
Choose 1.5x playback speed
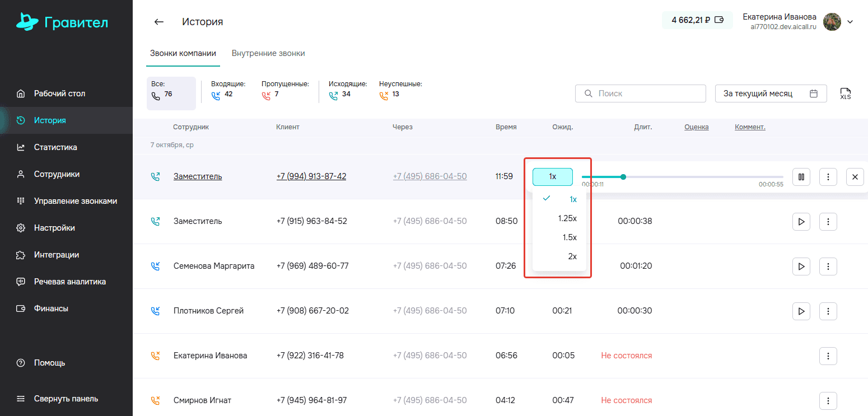pyautogui.click(x=559, y=237)
